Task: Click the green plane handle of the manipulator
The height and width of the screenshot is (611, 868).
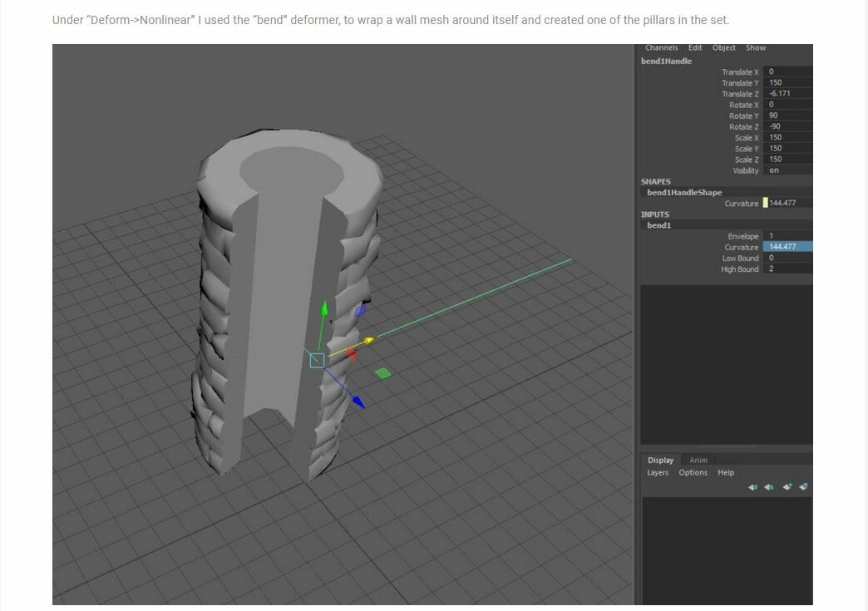Action: tap(382, 373)
